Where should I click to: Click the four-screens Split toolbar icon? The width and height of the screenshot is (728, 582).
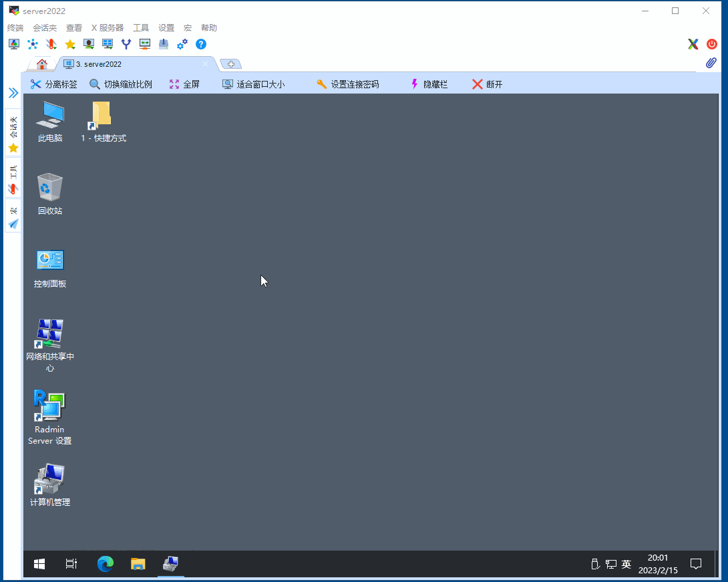coord(108,44)
